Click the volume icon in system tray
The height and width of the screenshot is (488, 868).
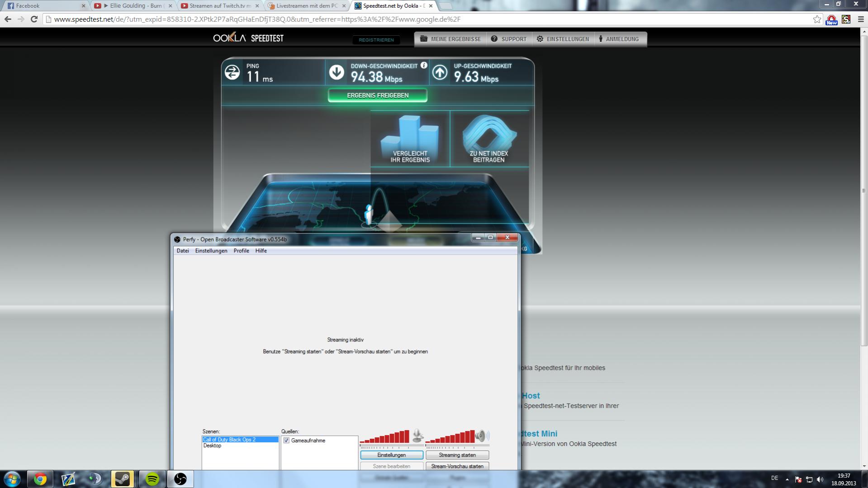pyautogui.click(x=820, y=479)
